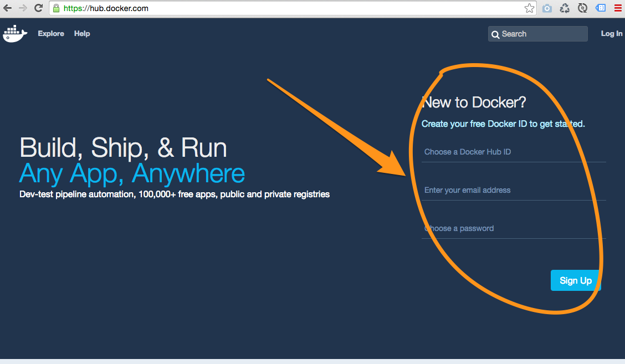Focus the Choose a password field
This screenshot has width=625, height=364.
514,228
